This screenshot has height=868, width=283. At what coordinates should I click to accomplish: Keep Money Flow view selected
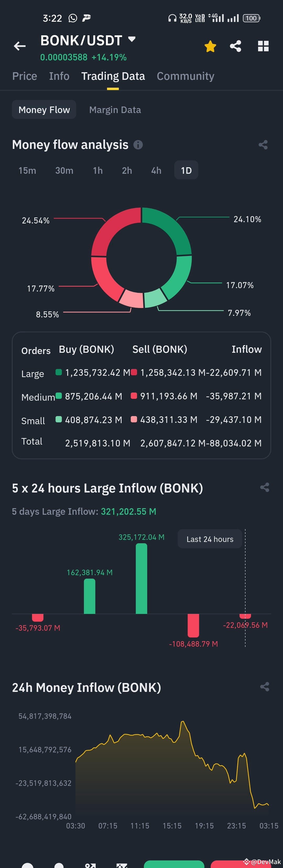coord(44,109)
